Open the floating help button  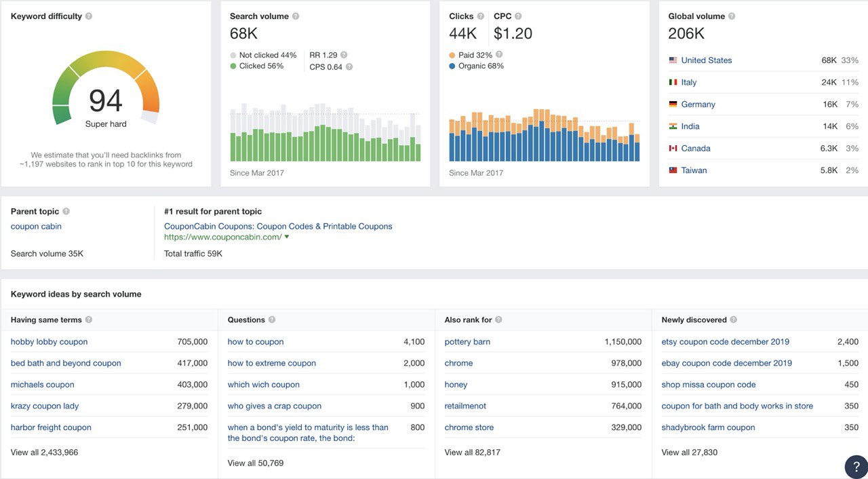pyautogui.click(x=856, y=467)
